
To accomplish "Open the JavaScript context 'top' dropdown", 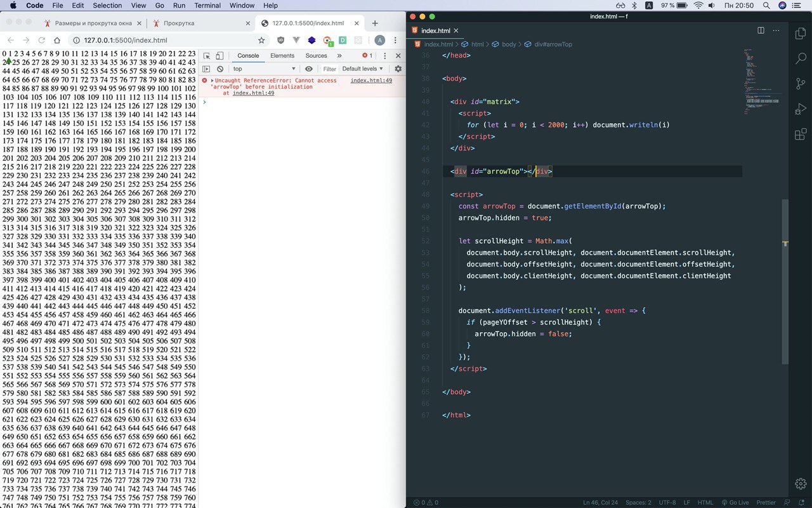I will (x=265, y=69).
